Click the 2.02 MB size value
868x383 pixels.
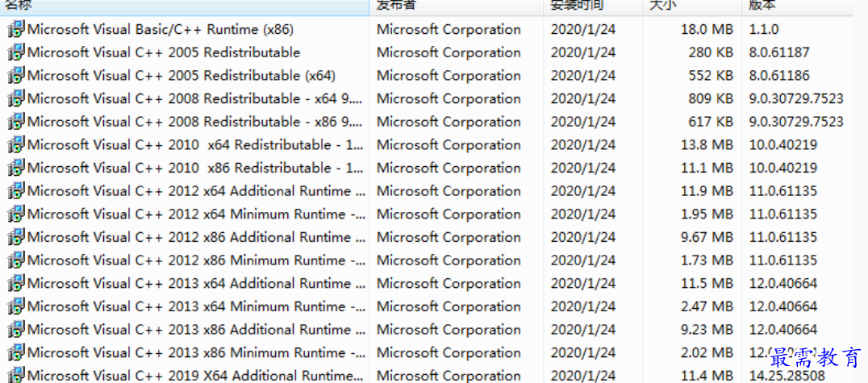point(707,352)
